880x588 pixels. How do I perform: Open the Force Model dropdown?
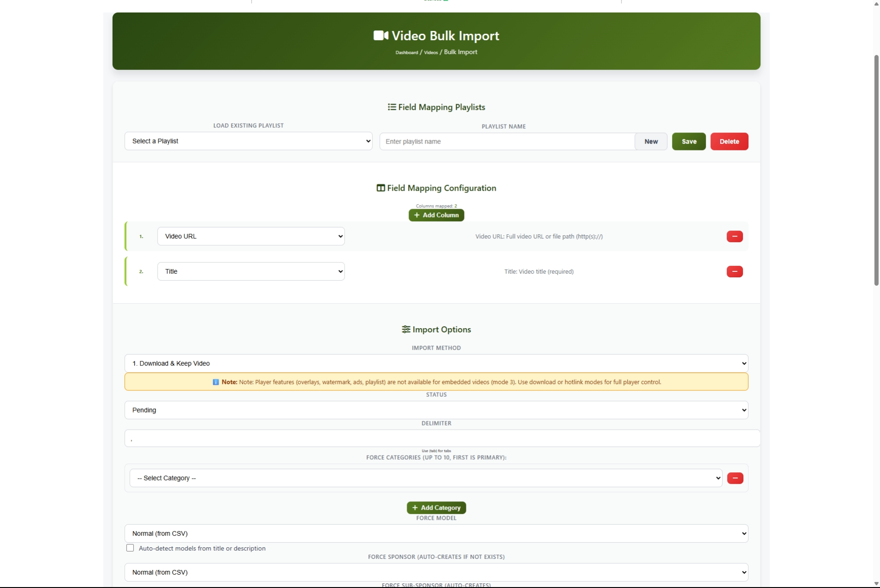click(436, 533)
